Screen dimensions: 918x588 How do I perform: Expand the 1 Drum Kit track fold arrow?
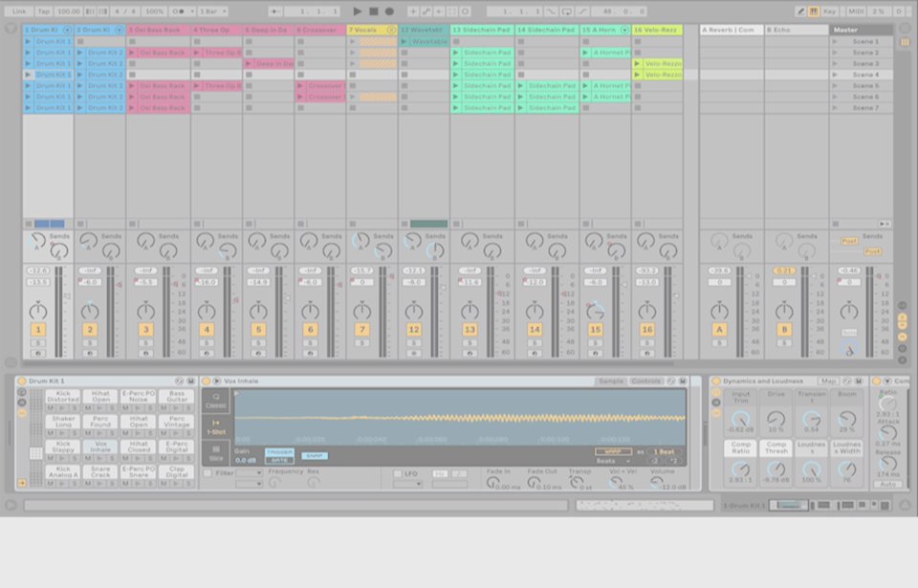tap(66, 30)
